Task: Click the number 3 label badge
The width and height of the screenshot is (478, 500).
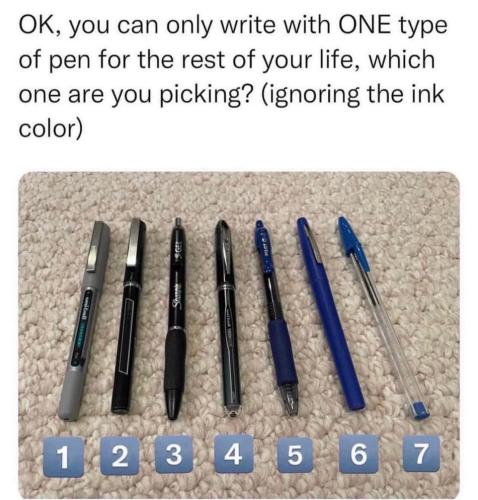Action: tap(174, 454)
